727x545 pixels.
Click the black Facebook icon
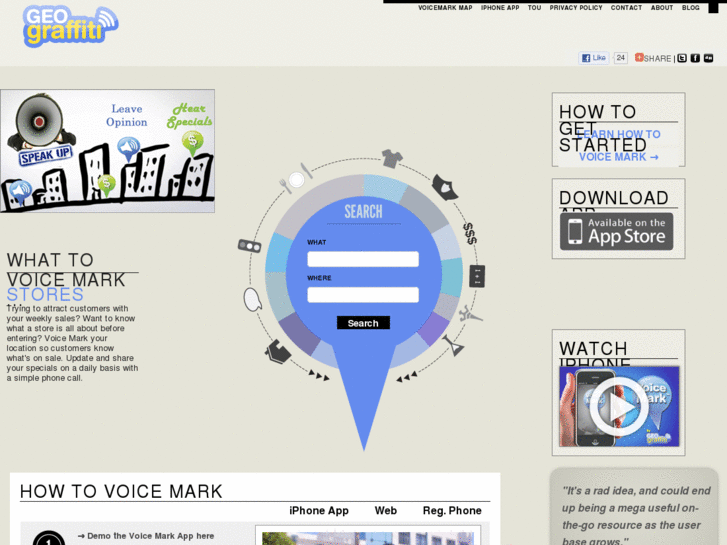pyautogui.click(x=695, y=58)
